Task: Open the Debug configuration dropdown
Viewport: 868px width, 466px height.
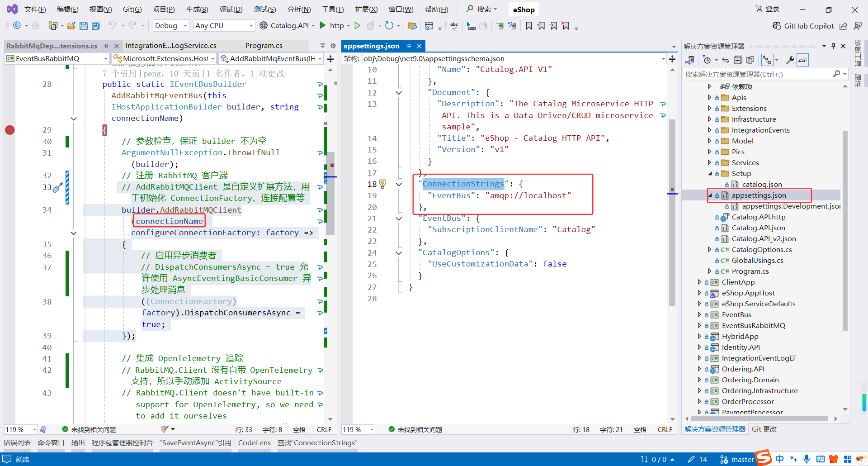Action: (x=171, y=26)
